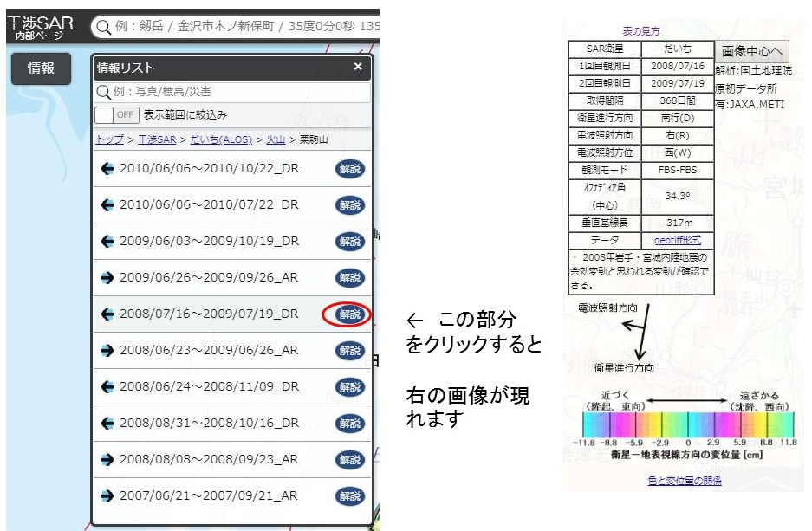Click the magnifier icon in top search bar
This screenshot has width=812, height=531.
point(104,27)
